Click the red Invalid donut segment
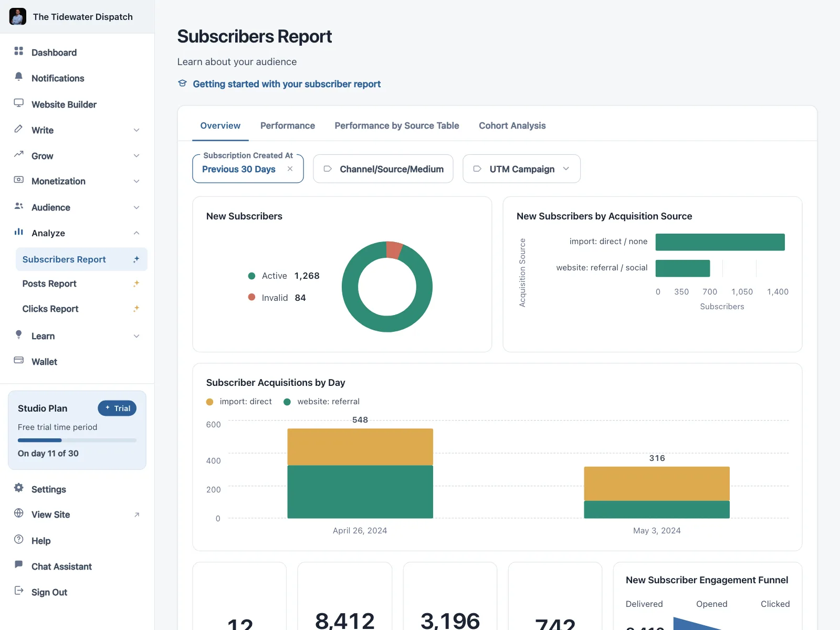840x630 pixels. point(394,250)
